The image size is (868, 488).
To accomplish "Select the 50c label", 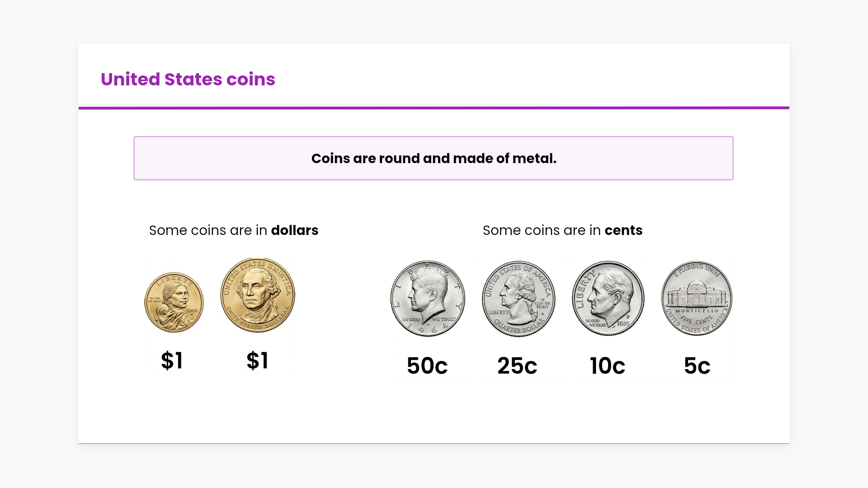I will click(x=427, y=366).
